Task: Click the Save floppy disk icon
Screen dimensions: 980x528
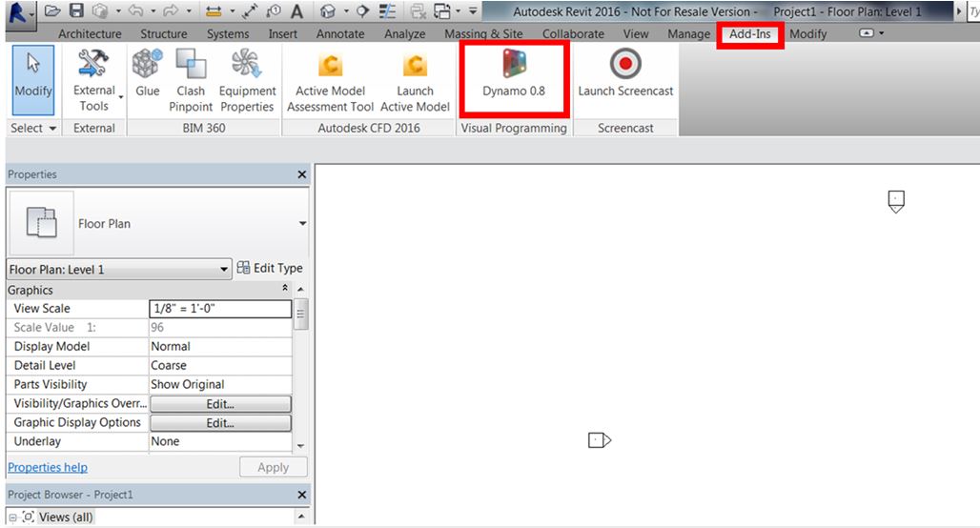Action: (x=76, y=10)
